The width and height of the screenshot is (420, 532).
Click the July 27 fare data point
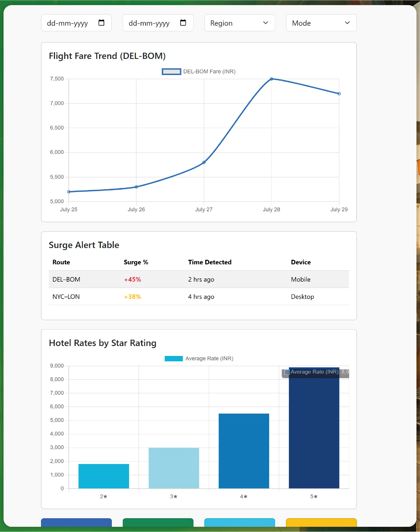point(204,162)
